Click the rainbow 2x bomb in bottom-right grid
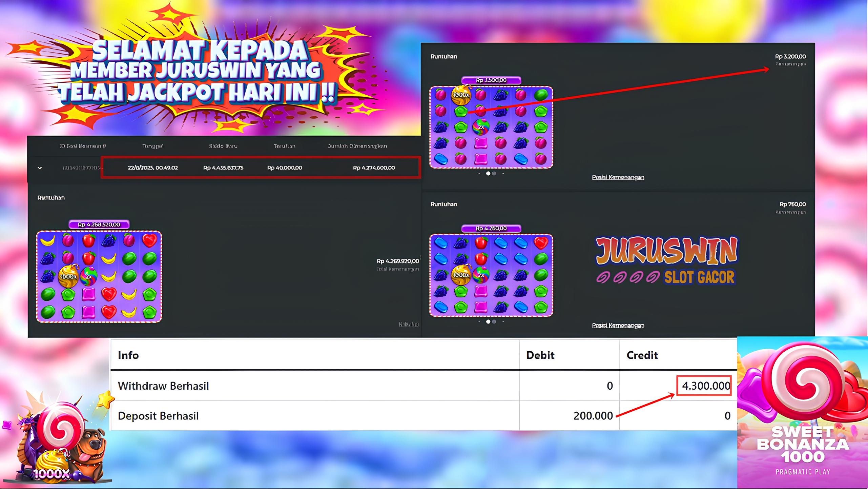 pos(480,275)
